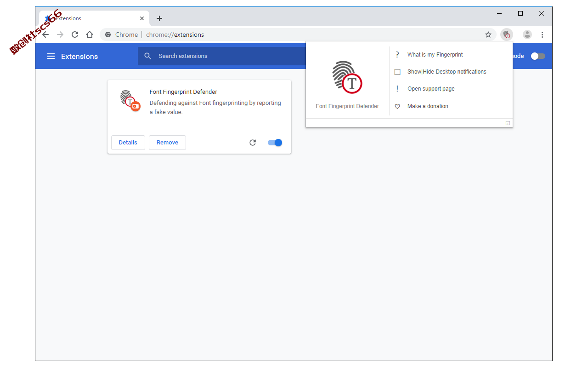588x368 pixels.
Task: Choose Make a donation
Action: [428, 106]
